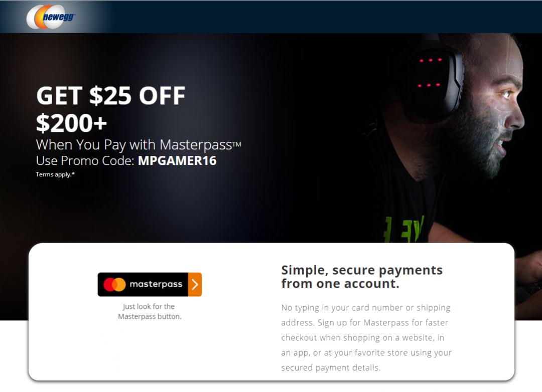Click the Just look for the Masterpass button caption

[150, 311]
